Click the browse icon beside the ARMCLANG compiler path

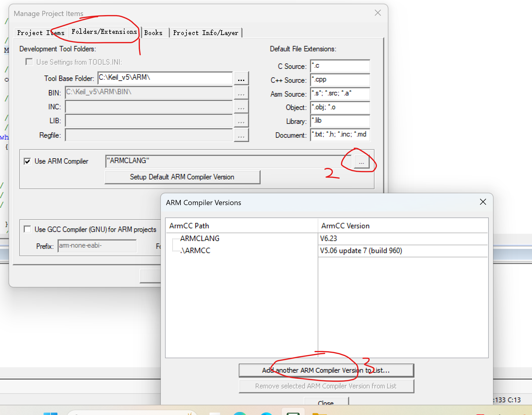[x=362, y=162]
